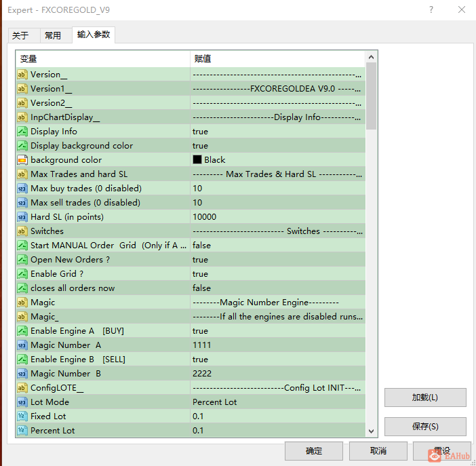476x466 pixels.
Task: Click the string icon beside InpChartDisplay_
Action: click(22, 117)
